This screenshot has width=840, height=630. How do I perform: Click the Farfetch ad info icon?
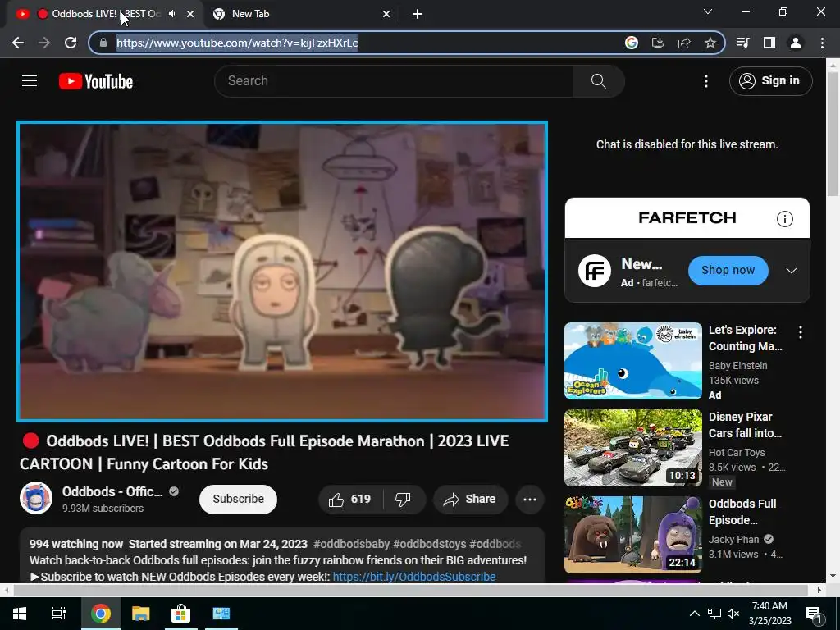pyautogui.click(x=785, y=218)
